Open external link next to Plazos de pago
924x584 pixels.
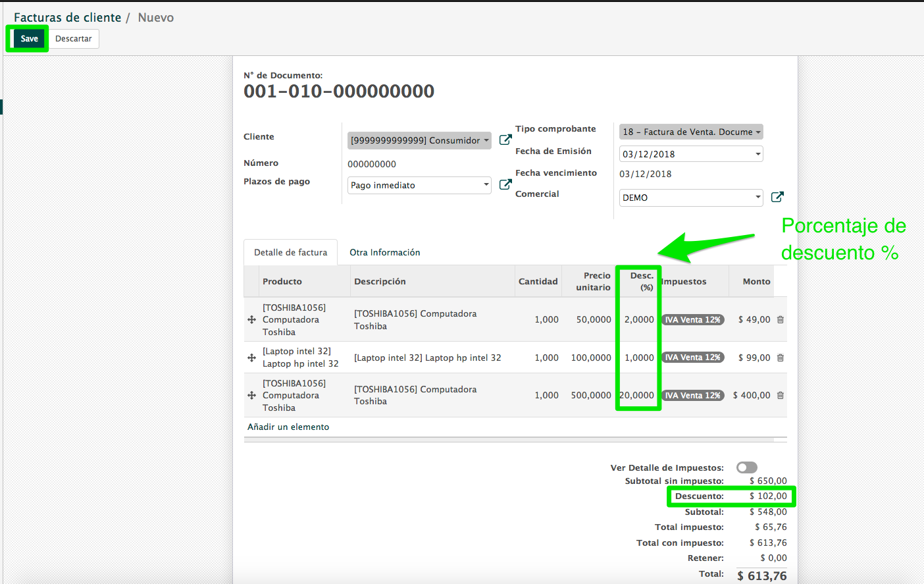505,185
